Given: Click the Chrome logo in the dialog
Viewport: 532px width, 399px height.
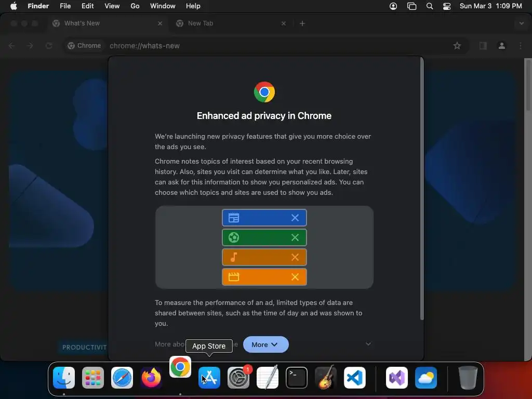Looking at the screenshot, I should (264, 92).
